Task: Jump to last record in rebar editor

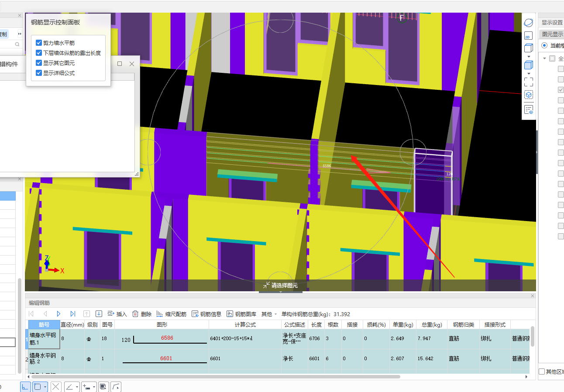Action: coord(72,314)
